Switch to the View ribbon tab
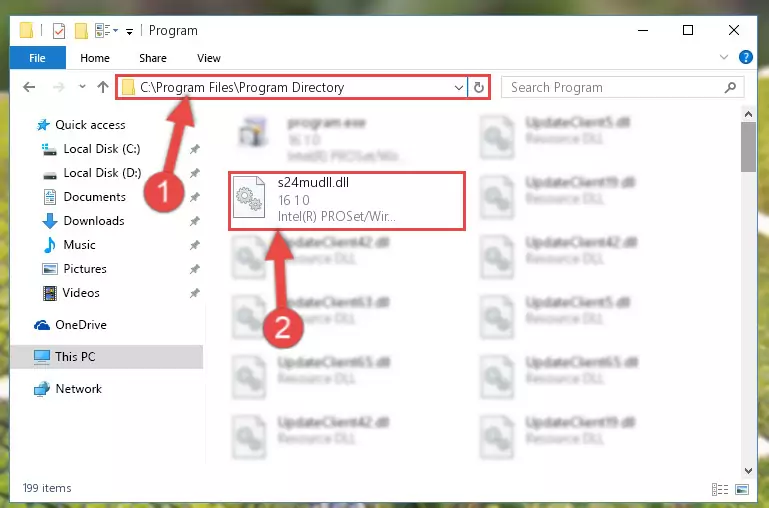 click(x=209, y=58)
